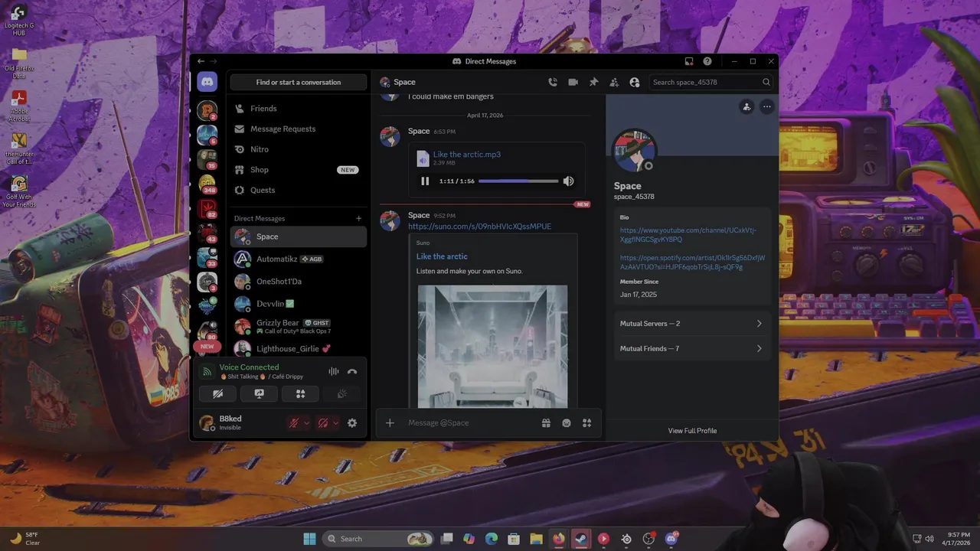Disconnect from the voice channel
The height and width of the screenshot is (551, 980).
coord(352,371)
